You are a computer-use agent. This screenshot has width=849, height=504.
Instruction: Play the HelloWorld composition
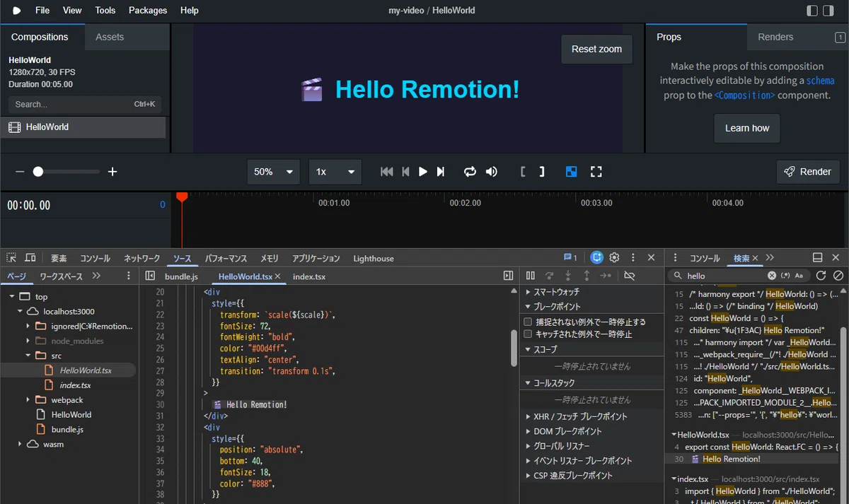click(423, 172)
